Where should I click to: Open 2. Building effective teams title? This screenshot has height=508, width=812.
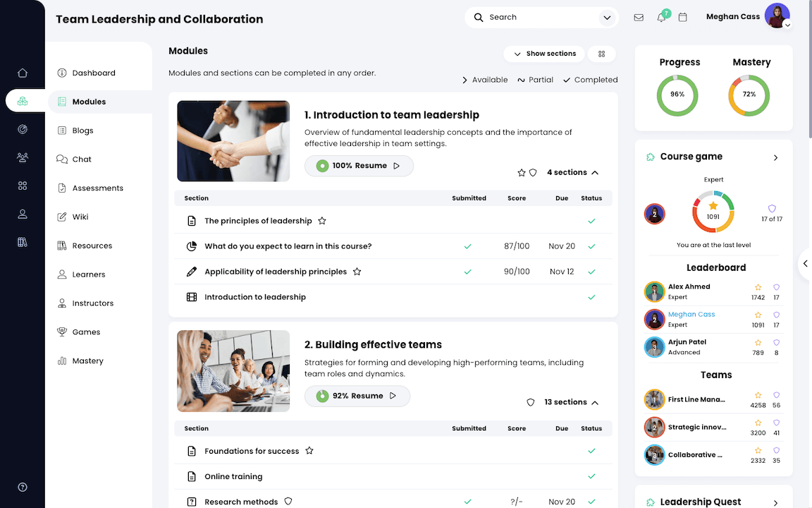point(373,345)
